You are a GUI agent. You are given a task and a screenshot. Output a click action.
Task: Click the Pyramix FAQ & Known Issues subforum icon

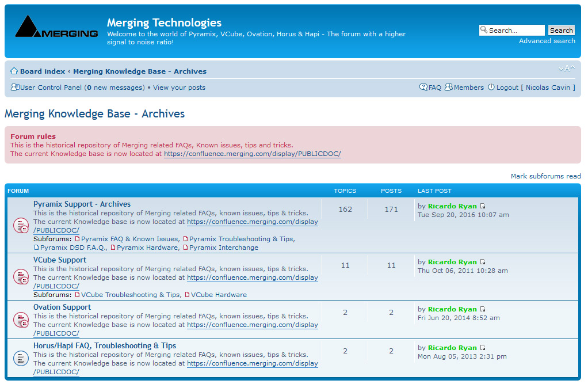click(x=77, y=239)
